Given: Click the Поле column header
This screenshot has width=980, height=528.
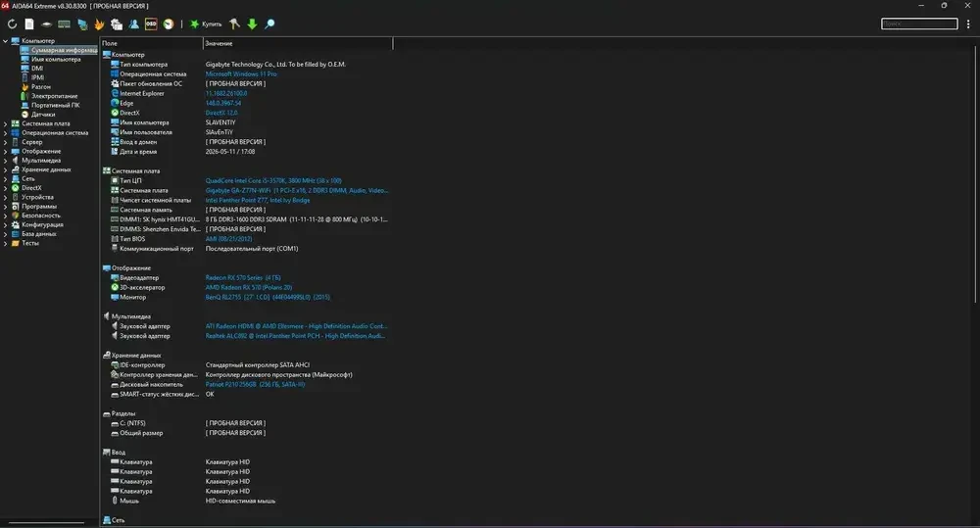Looking at the screenshot, I should click(x=151, y=43).
